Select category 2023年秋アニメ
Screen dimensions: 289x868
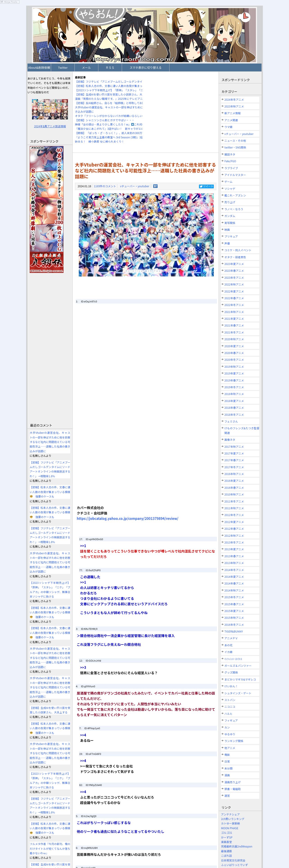[234, 107]
